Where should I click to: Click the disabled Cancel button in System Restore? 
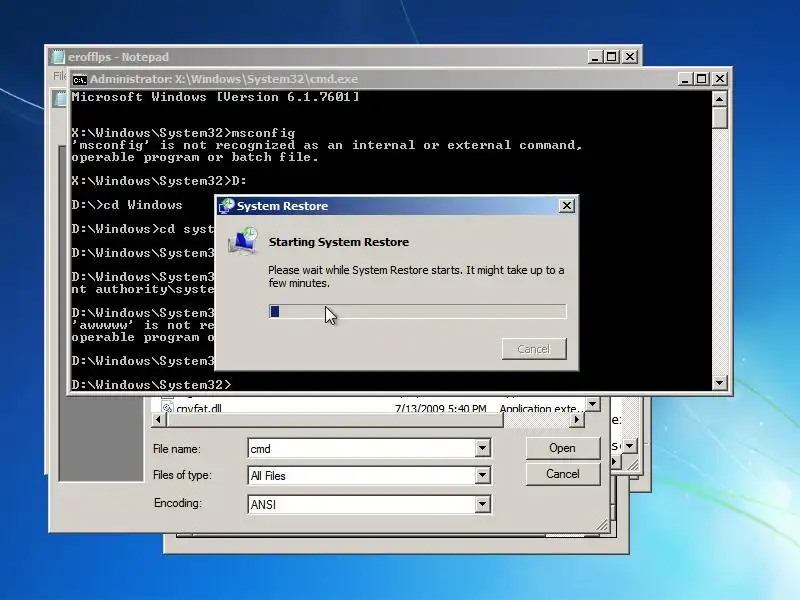pyautogui.click(x=534, y=349)
